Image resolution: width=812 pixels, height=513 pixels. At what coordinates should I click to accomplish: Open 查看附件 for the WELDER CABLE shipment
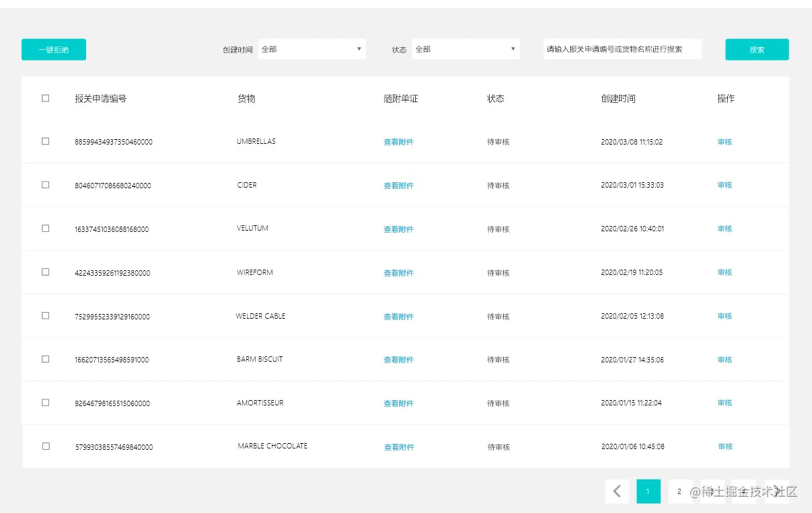pyautogui.click(x=398, y=316)
